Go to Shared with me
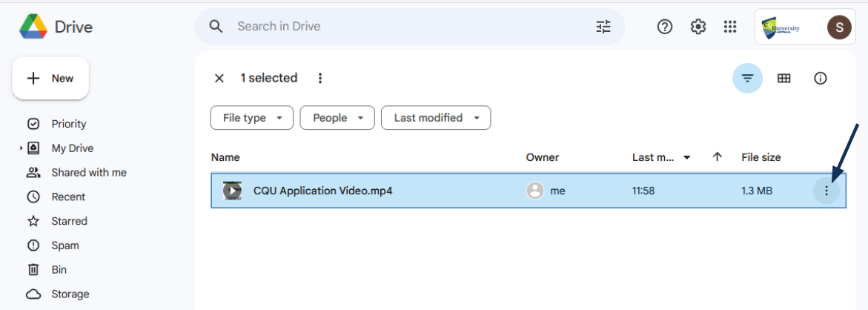Image resolution: width=868 pixels, height=310 pixels. 88,173
